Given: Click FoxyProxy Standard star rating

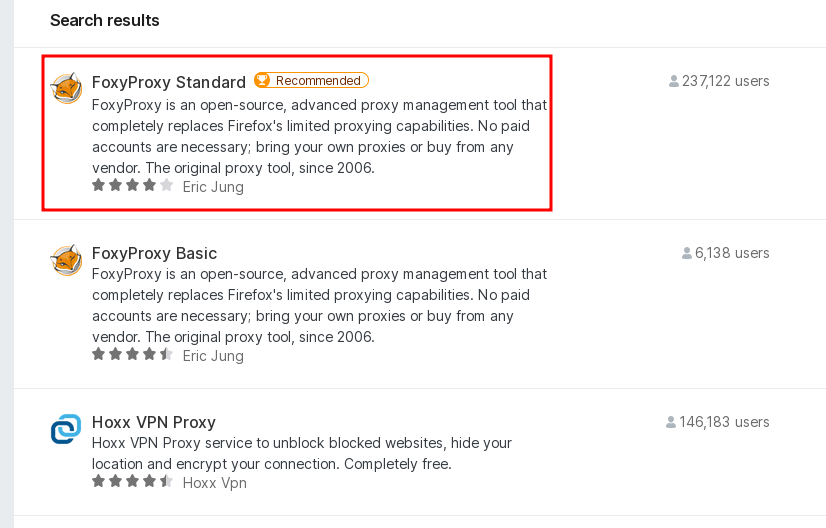Looking at the screenshot, I should click(x=132, y=186).
